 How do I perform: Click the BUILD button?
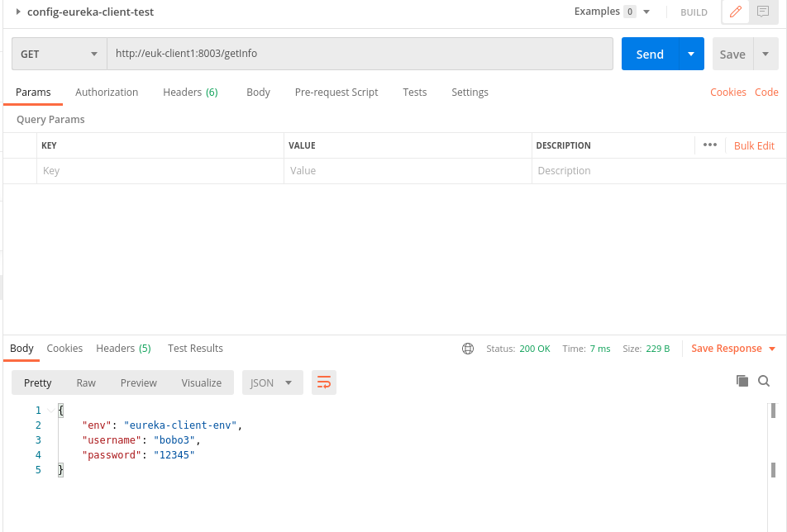(x=694, y=12)
